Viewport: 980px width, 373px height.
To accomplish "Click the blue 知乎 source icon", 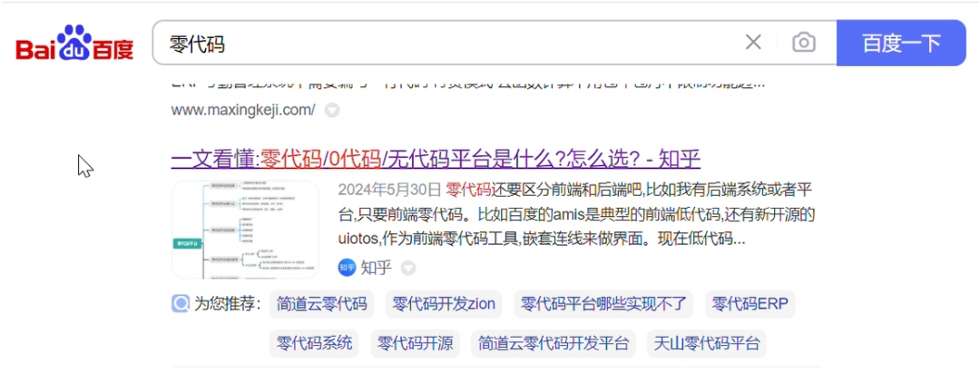I will point(347,267).
